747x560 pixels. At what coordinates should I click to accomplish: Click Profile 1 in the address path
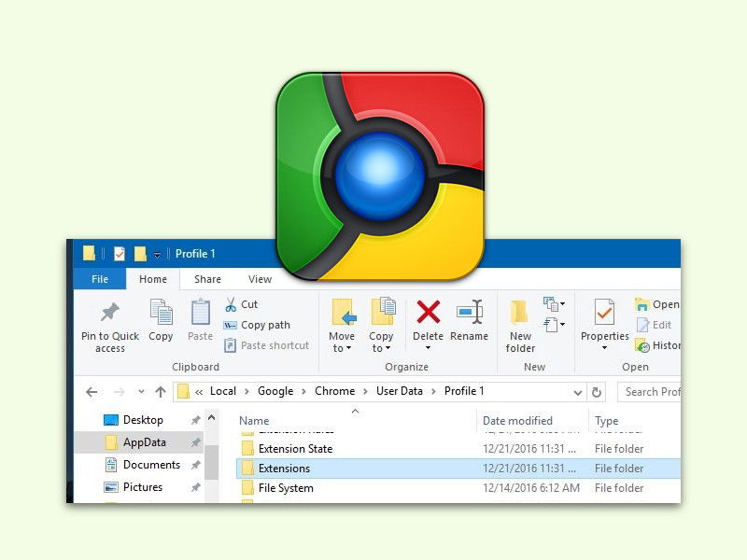464,391
